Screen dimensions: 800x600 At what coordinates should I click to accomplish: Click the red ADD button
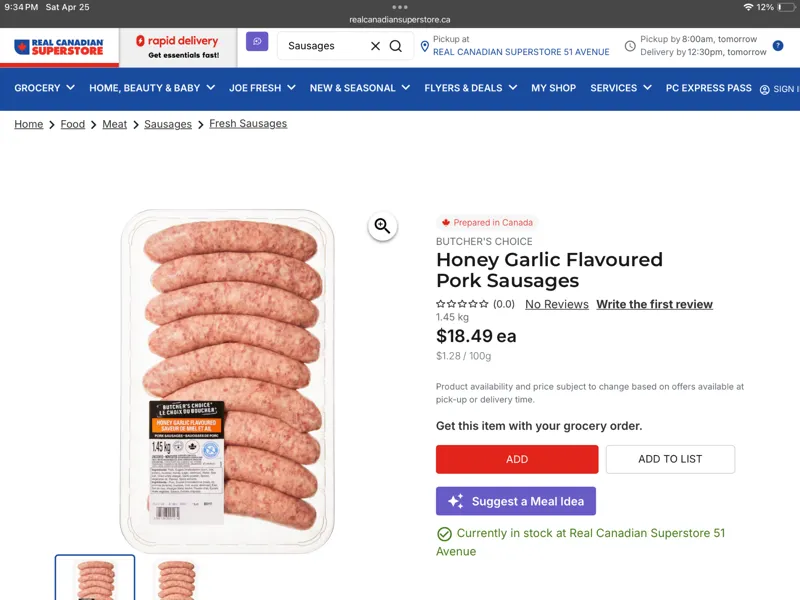point(517,459)
